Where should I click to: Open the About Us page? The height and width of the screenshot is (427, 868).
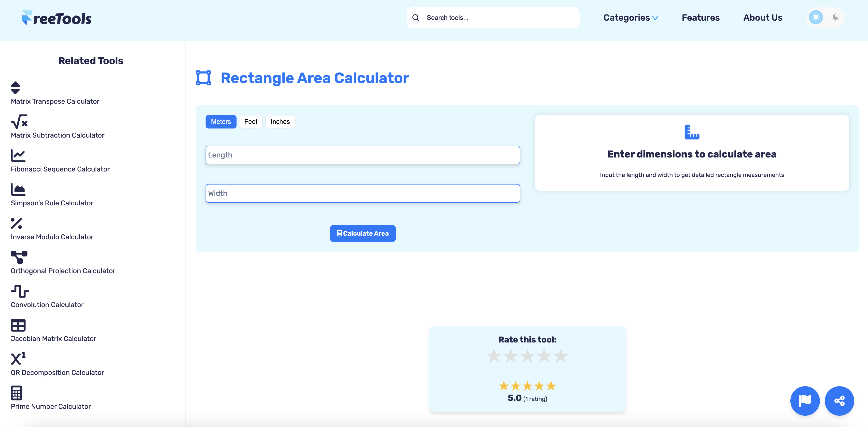click(763, 17)
